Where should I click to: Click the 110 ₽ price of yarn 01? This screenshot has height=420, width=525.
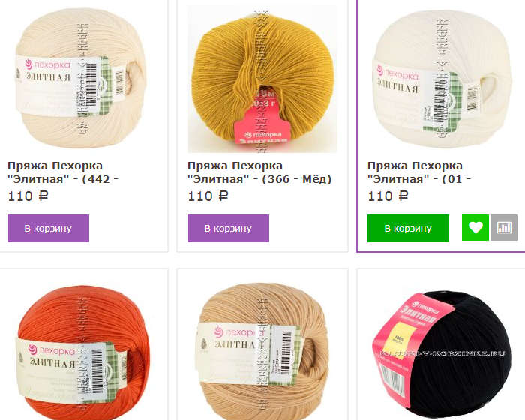(388, 196)
